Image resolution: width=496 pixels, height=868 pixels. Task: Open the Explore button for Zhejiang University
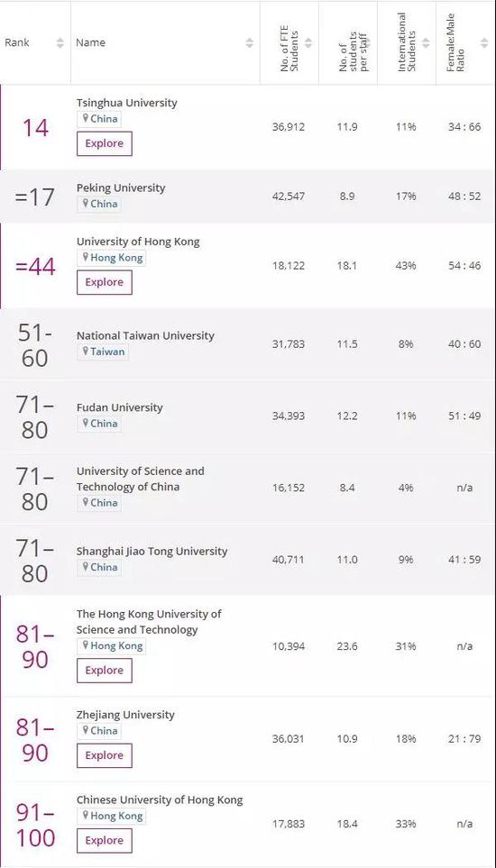click(104, 755)
